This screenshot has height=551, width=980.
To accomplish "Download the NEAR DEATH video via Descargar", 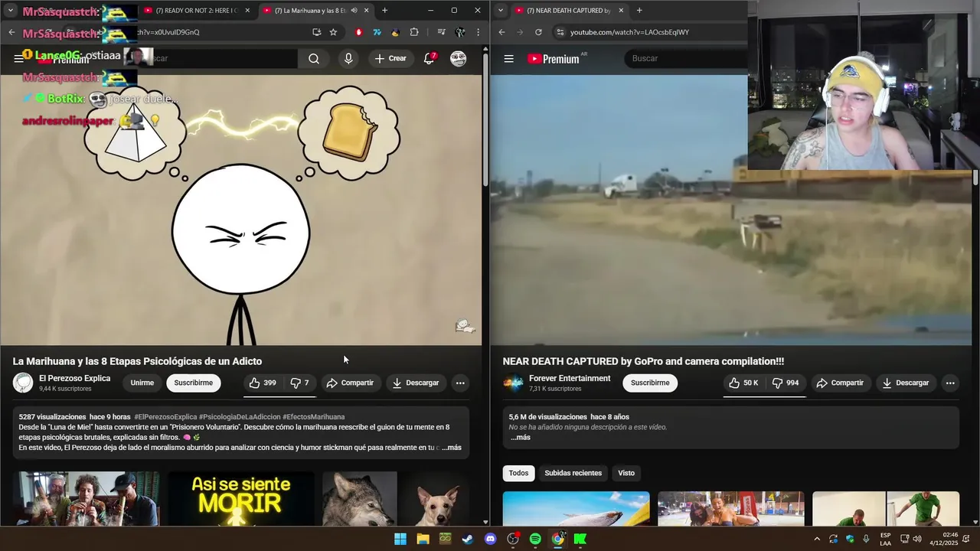I will pyautogui.click(x=905, y=383).
